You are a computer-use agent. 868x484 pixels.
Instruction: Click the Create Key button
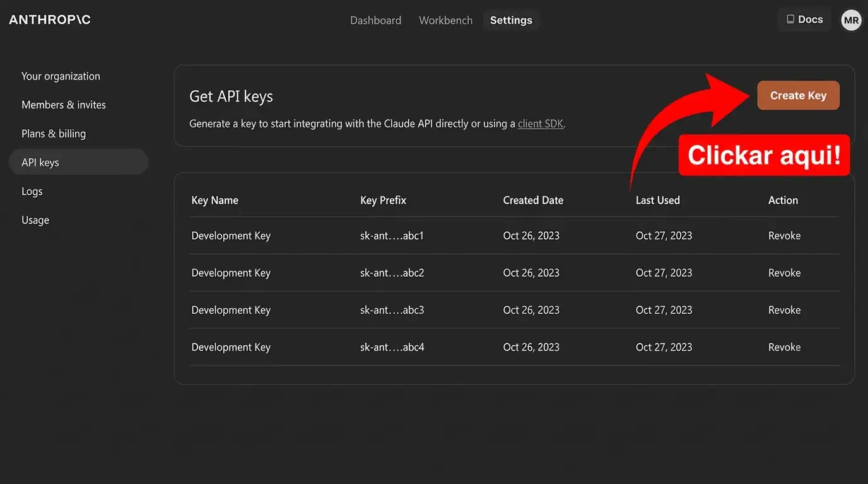(x=798, y=96)
